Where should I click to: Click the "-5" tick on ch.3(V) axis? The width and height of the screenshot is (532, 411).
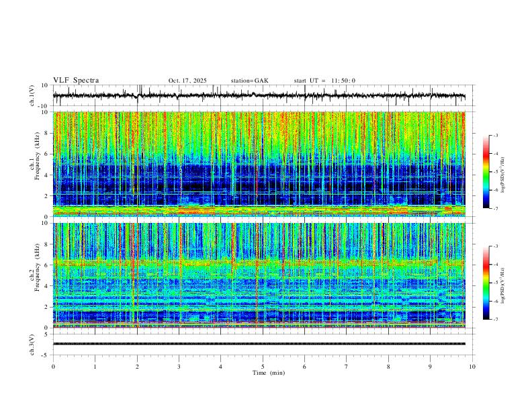[x=46, y=355]
